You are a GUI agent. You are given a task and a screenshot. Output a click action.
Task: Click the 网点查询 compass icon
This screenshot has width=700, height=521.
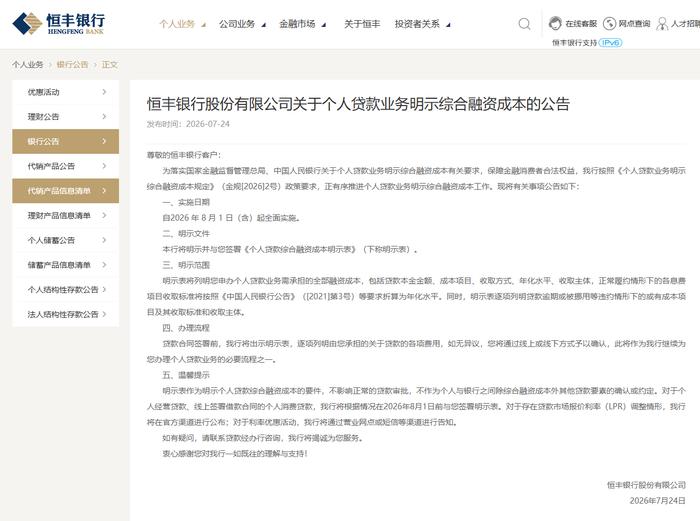(x=609, y=24)
